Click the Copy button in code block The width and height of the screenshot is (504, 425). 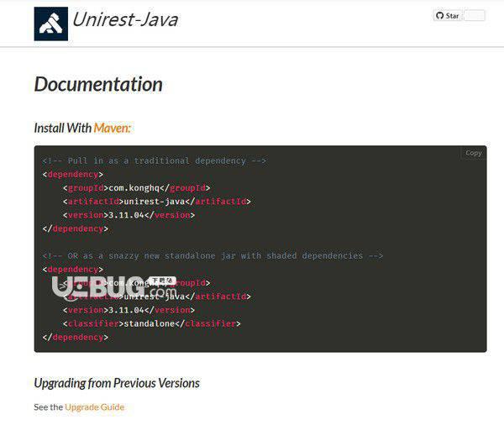coord(474,153)
